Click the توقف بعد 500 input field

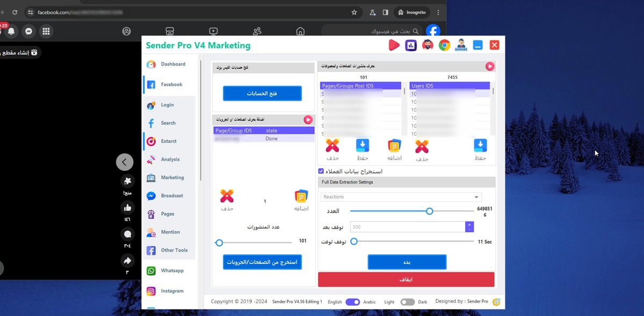[408, 227]
